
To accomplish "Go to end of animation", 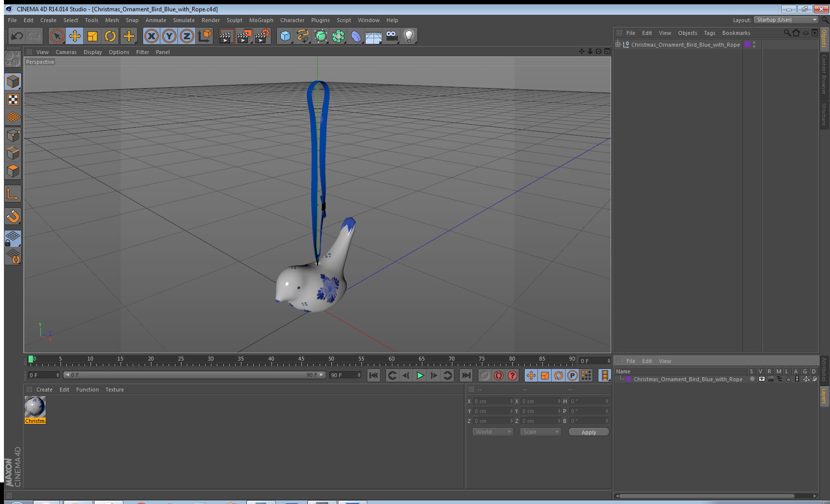I will point(466,375).
